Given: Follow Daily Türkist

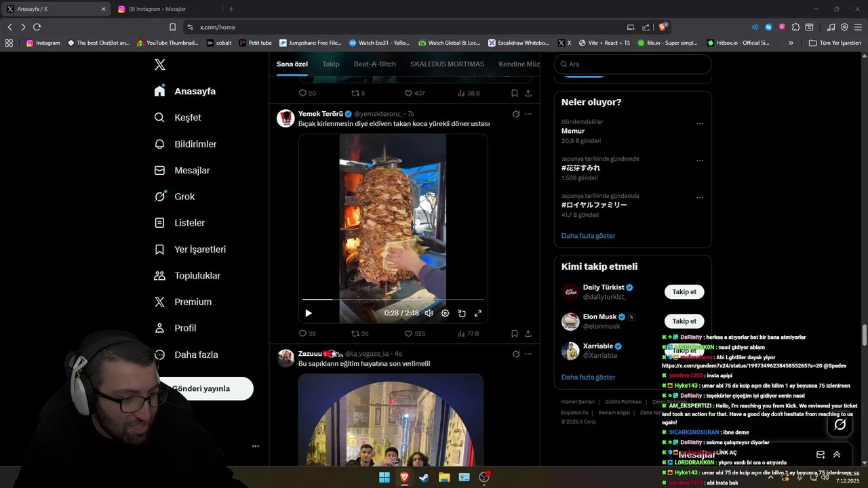Looking at the screenshot, I should pos(684,292).
